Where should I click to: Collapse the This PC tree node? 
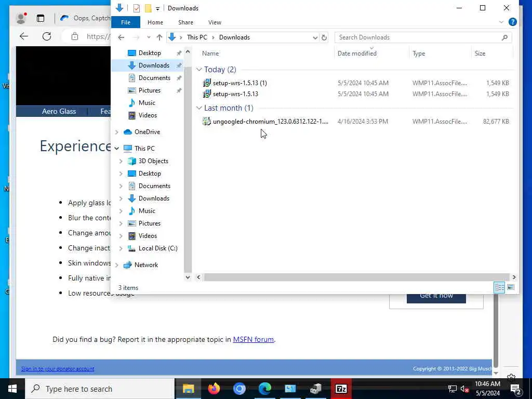click(x=117, y=148)
